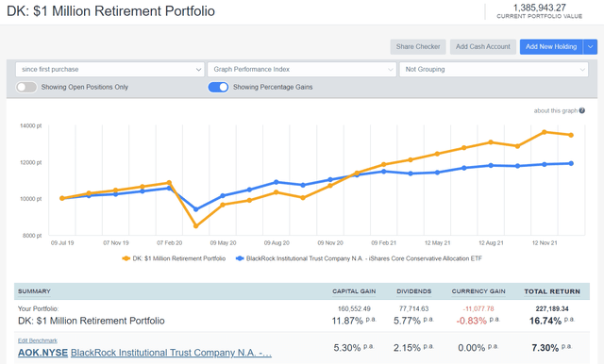
Task: Open the AOK.NYSE benchmark link
Action: [x=42, y=353]
